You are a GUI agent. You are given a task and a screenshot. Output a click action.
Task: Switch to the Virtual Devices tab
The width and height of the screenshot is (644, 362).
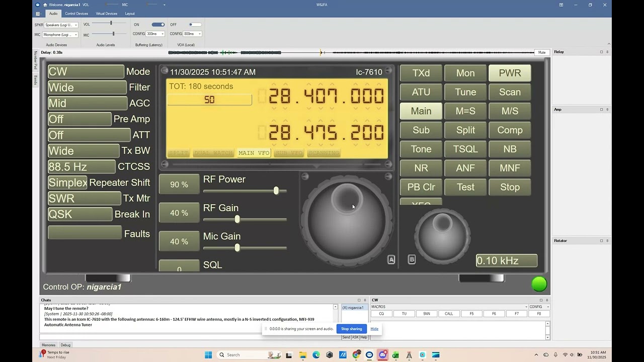point(107,14)
